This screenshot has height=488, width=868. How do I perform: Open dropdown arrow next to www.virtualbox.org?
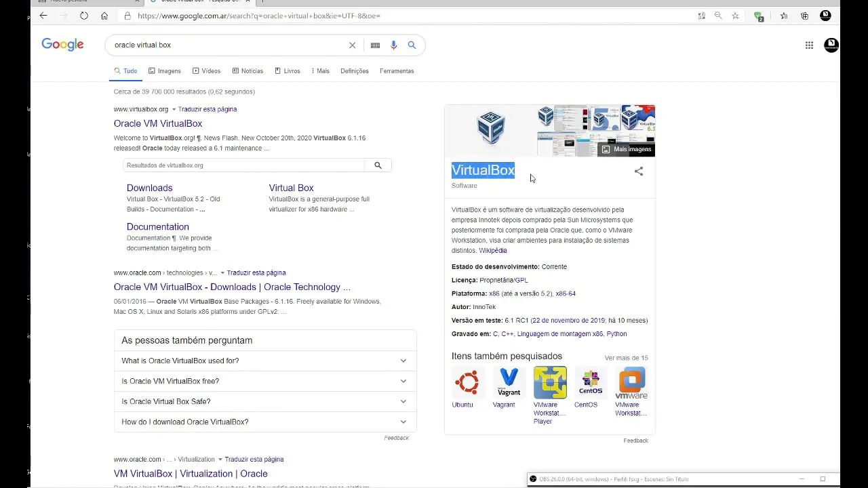174,110
